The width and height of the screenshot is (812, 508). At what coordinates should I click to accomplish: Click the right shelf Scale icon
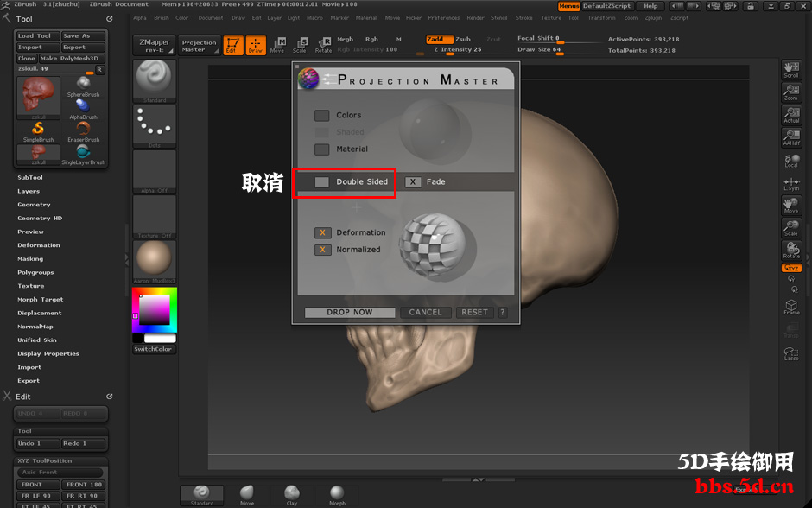click(791, 228)
